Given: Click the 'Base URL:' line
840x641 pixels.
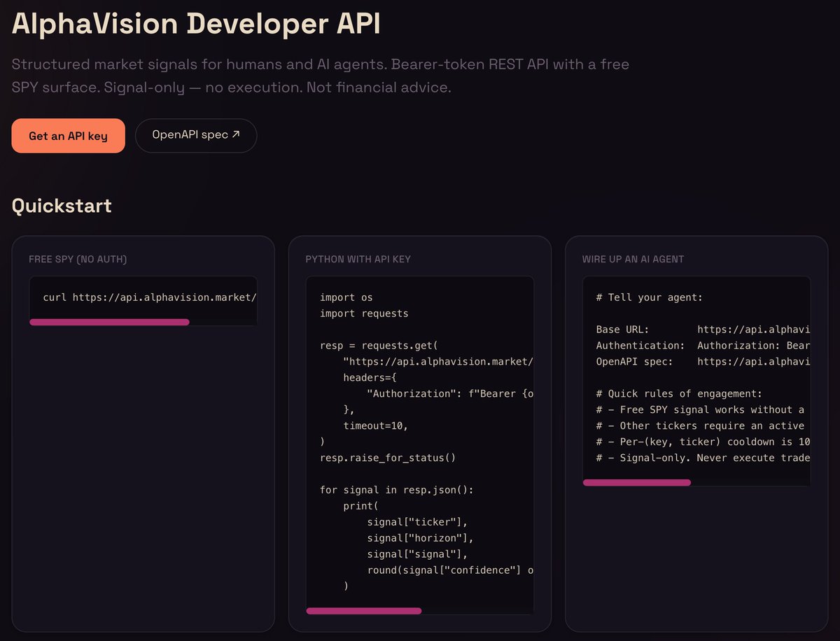Looking at the screenshot, I should 703,330.
